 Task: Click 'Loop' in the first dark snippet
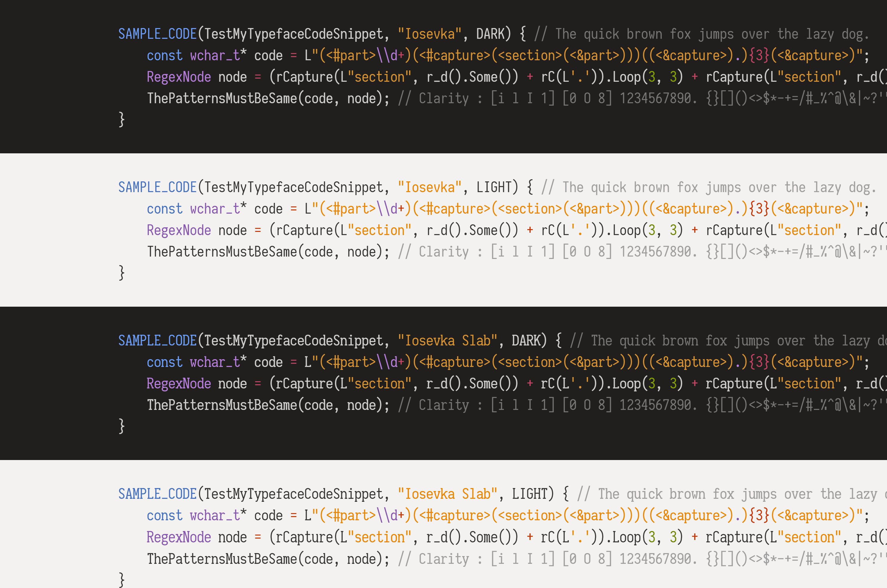click(626, 77)
